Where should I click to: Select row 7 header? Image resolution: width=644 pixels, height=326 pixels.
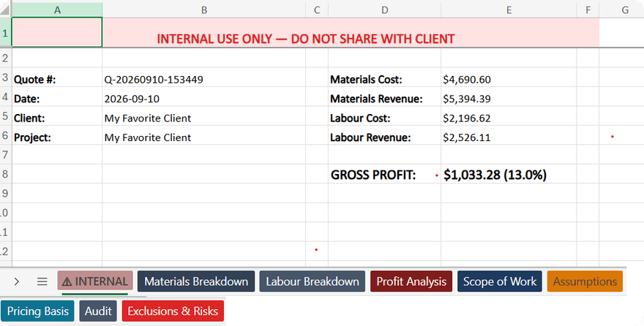5,154
